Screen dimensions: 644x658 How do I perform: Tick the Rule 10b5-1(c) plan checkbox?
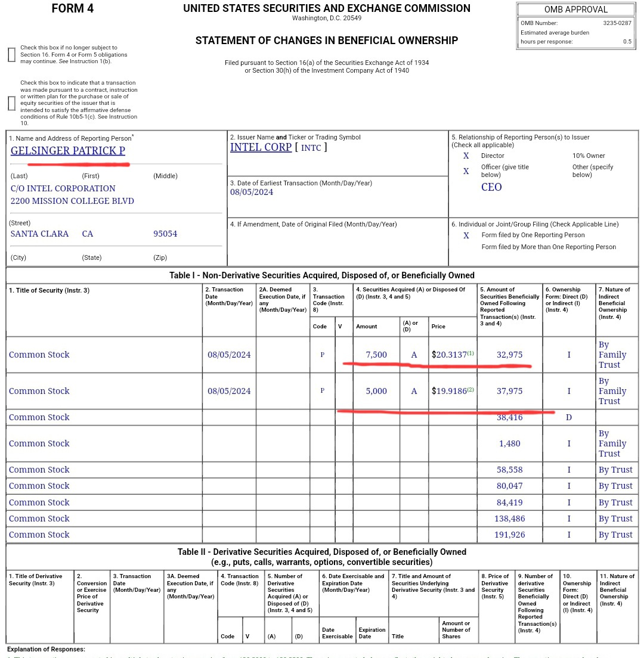(x=12, y=103)
